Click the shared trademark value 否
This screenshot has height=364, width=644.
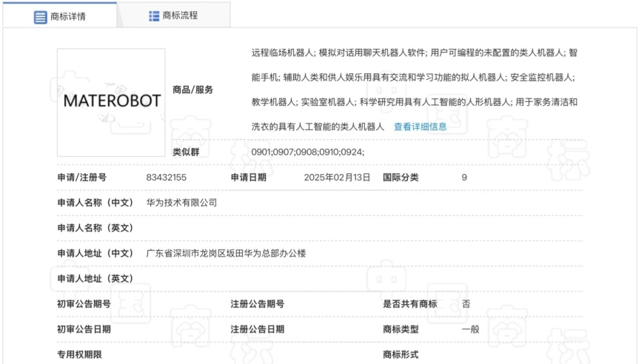point(466,304)
